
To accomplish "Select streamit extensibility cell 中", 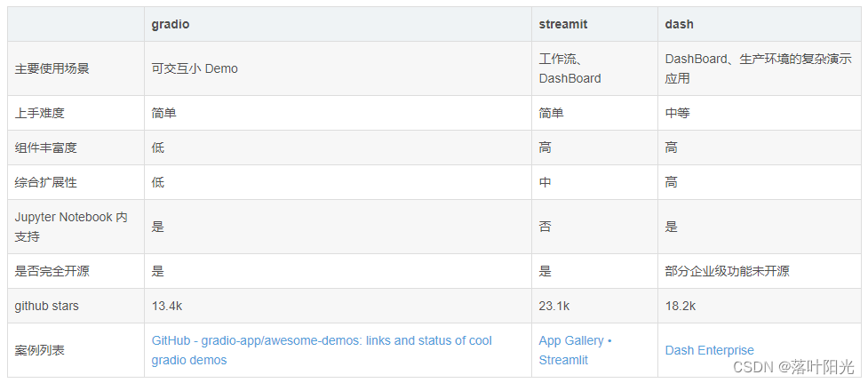I will [x=545, y=182].
